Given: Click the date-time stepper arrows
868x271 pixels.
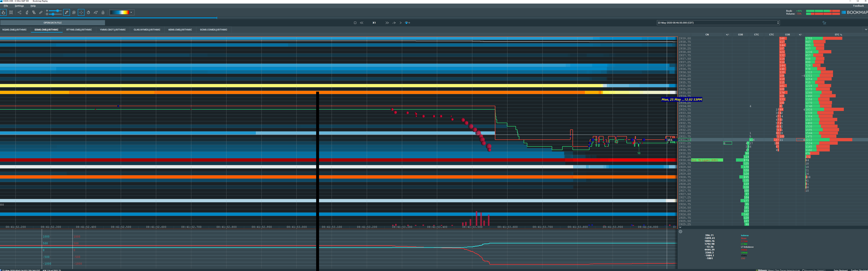Looking at the screenshot, I should click(778, 23).
